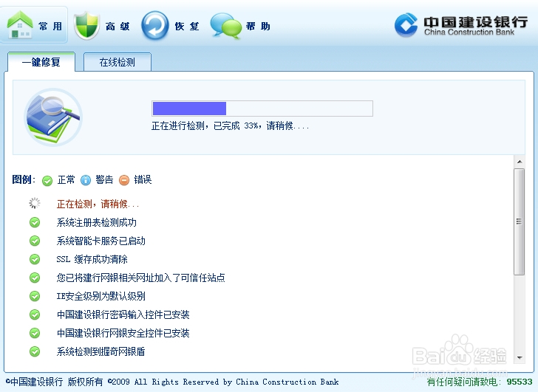
Task: Click the 95533 hotline number
Action: [x=520, y=382]
